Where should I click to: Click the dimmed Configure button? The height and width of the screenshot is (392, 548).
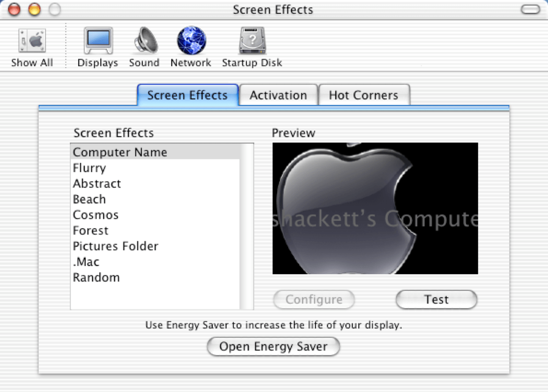[x=314, y=299]
